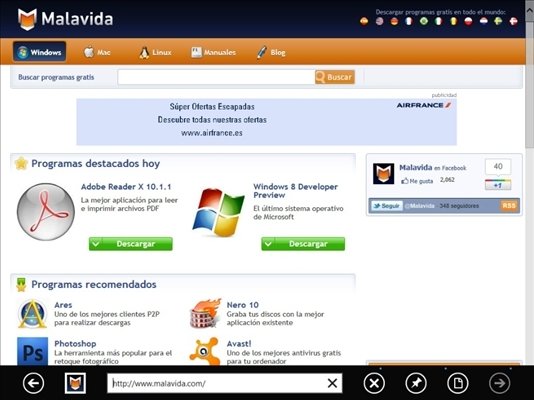
Task: Go back with the browser back arrow
Action: 33,383
